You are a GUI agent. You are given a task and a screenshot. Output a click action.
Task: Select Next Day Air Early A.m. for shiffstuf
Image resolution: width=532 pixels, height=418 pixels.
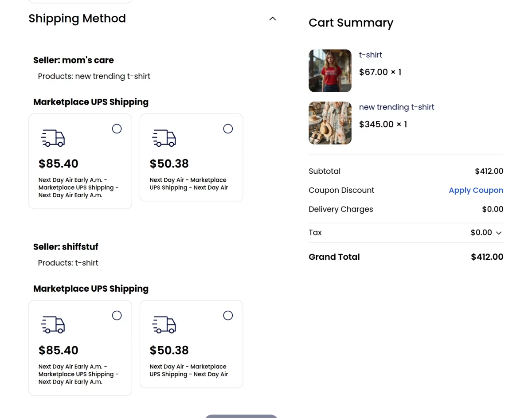(117, 315)
